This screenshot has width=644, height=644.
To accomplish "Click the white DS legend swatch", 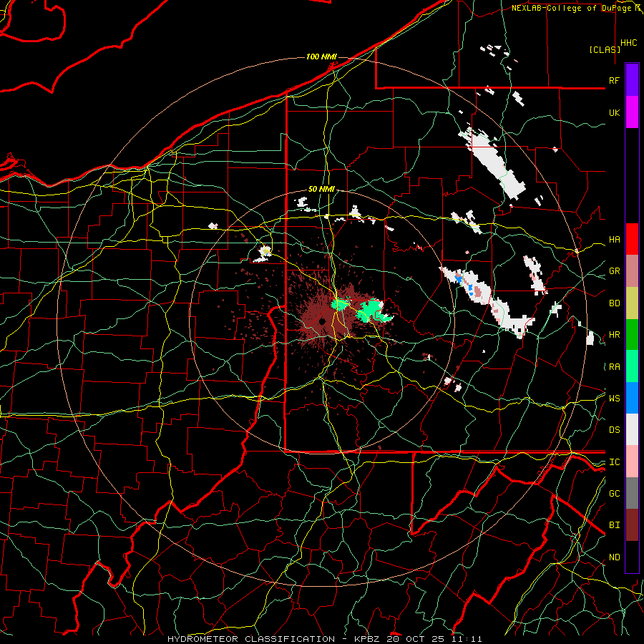I will pyautogui.click(x=632, y=429).
